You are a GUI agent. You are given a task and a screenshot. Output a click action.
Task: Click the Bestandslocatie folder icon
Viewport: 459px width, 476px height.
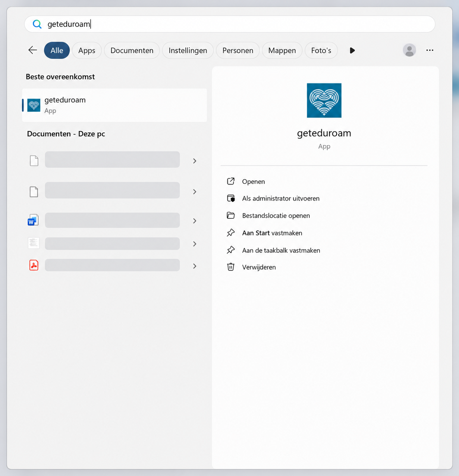click(x=231, y=215)
